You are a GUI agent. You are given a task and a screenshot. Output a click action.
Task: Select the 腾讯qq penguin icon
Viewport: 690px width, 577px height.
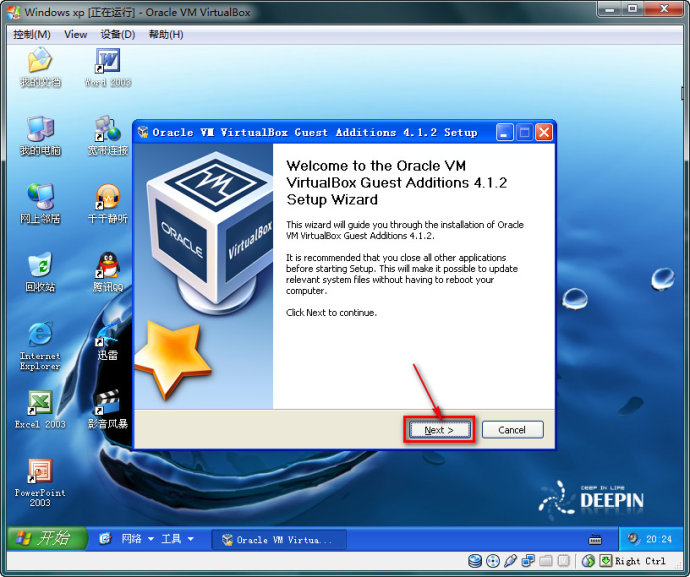[x=108, y=272]
